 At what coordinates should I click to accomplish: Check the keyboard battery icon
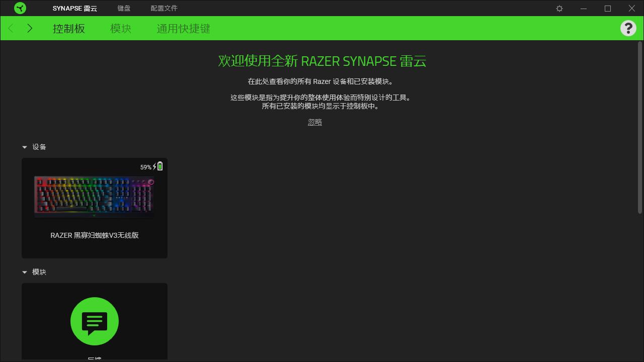(x=159, y=166)
